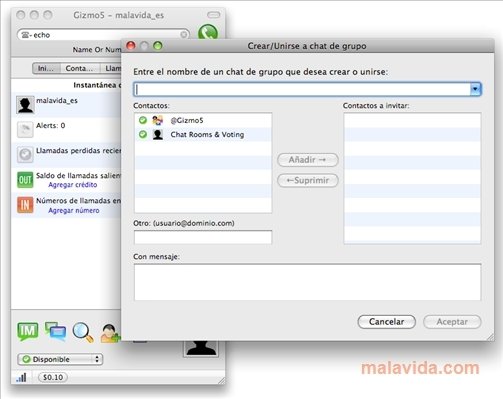
Task: Click the $0.10 balance button
Action: (x=53, y=377)
